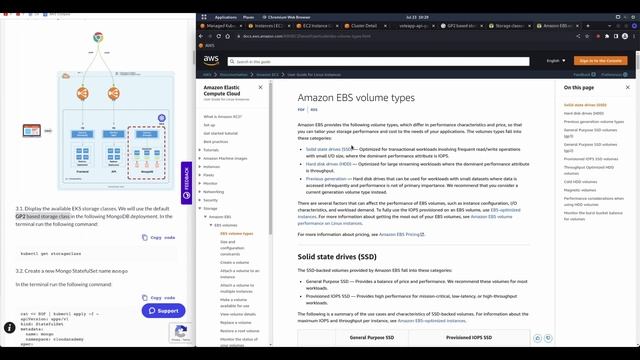Screen dimensions: 640x360
Task: Collapse the Storage section
Action: click(x=200, y=209)
